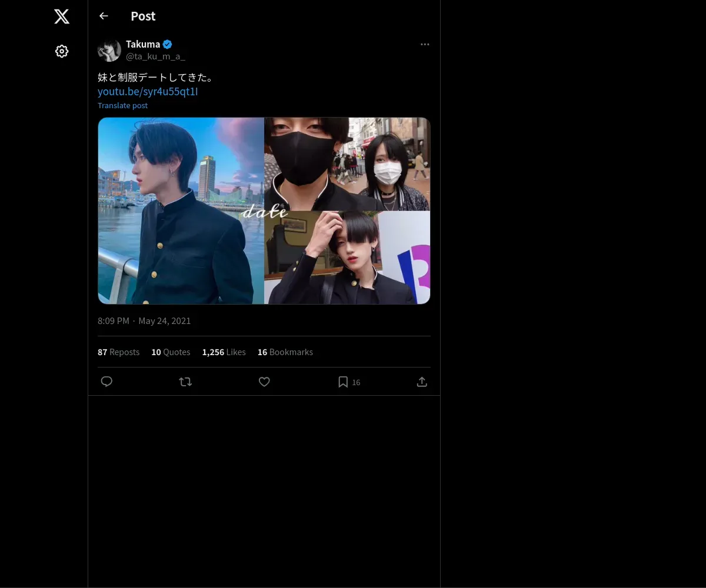
Task: Click the X logo icon
Action: click(62, 16)
